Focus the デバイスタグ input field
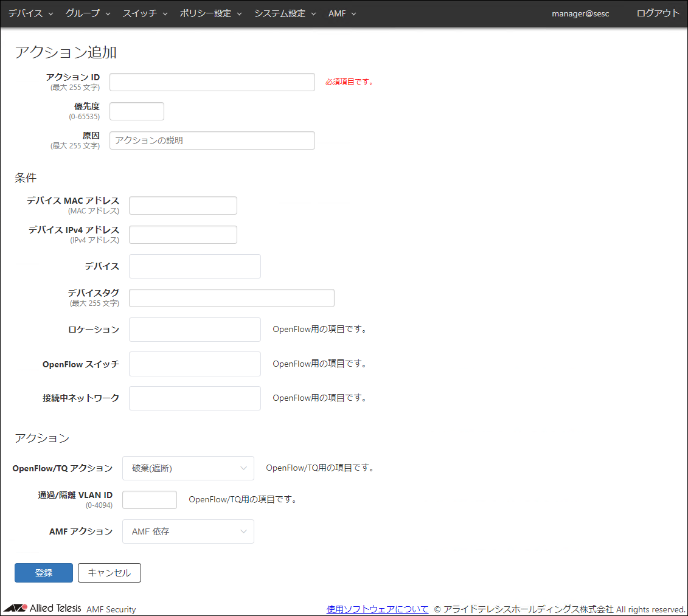This screenshot has width=688, height=616. 232,298
